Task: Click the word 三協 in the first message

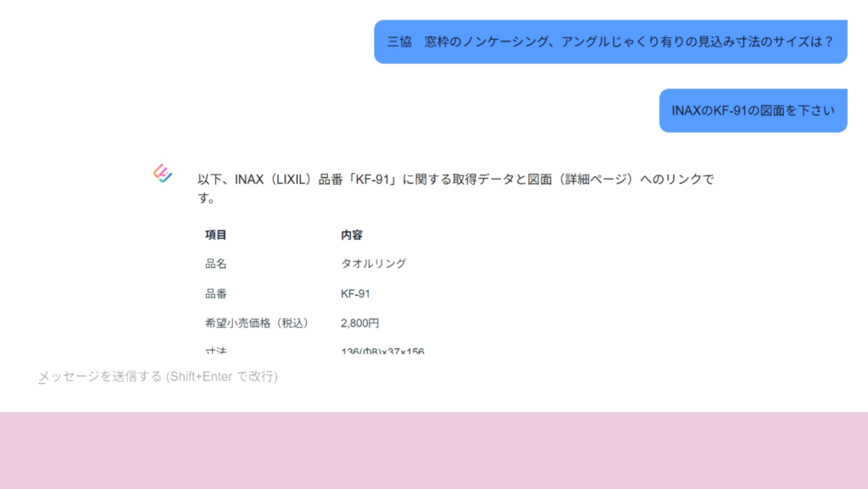Action: coord(399,42)
